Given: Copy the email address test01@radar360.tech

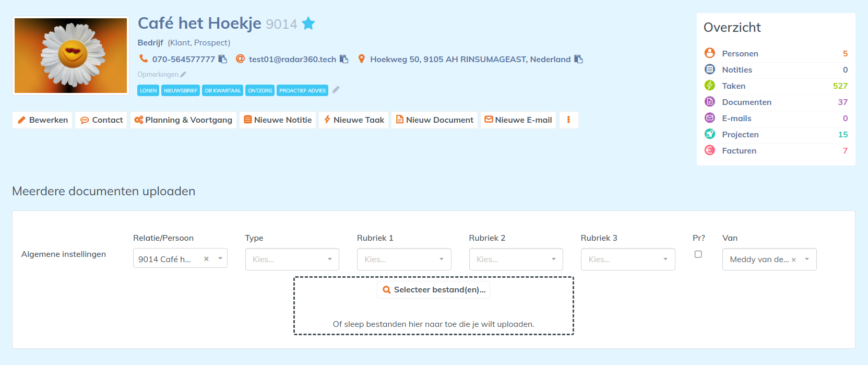Looking at the screenshot, I should coord(343,59).
